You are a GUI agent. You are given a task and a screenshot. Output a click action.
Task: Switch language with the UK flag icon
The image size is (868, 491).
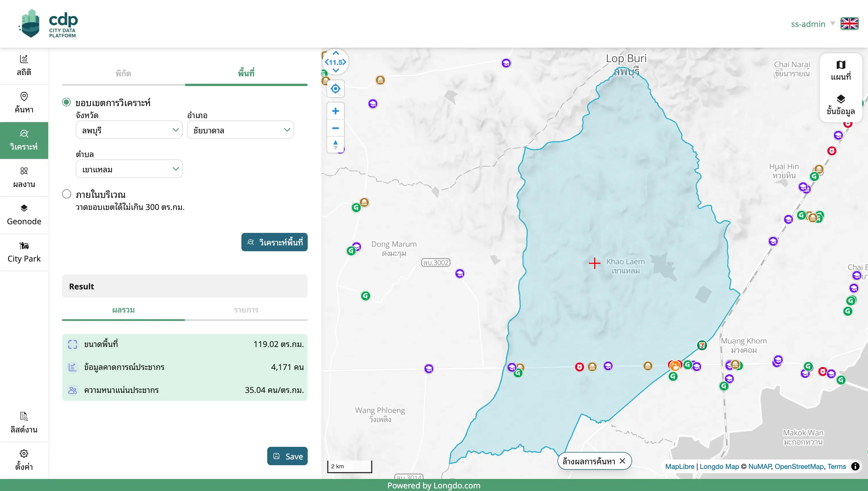pyautogui.click(x=849, y=24)
